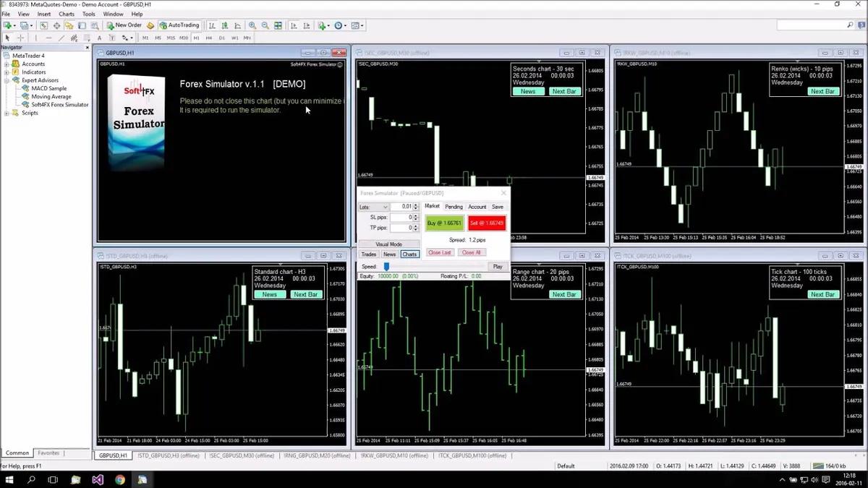The height and width of the screenshot is (488, 868).
Task: Select the Text Label drawing tool
Action: (112, 38)
